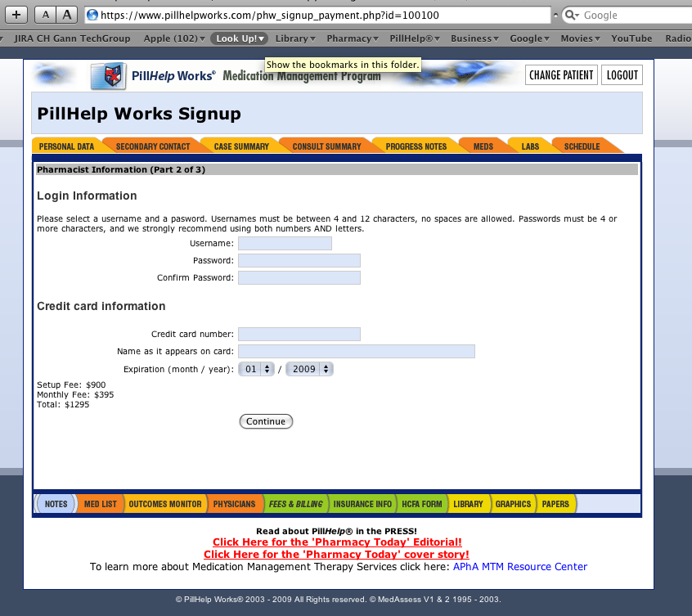Expand the Pharmacy bookmarks folder

coord(353,38)
